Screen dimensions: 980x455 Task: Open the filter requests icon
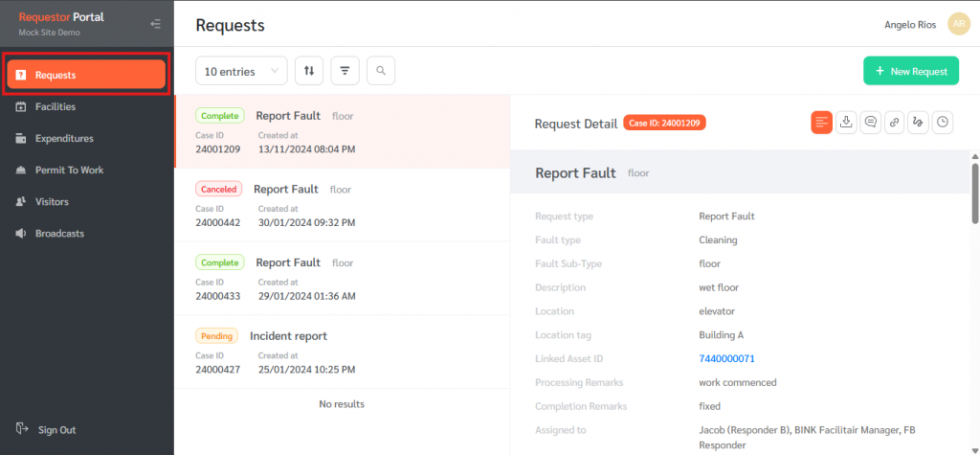(x=345, y=70)
